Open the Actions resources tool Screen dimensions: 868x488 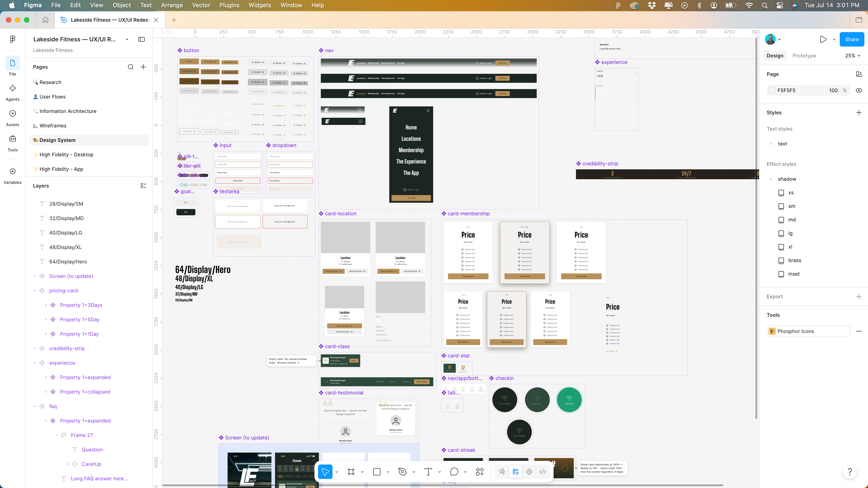[480, 472]
